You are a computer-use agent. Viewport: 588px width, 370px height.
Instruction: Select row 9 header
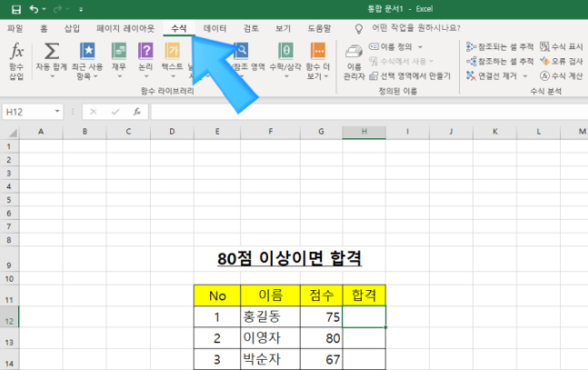pyautogui.click(x=9, y=259)
